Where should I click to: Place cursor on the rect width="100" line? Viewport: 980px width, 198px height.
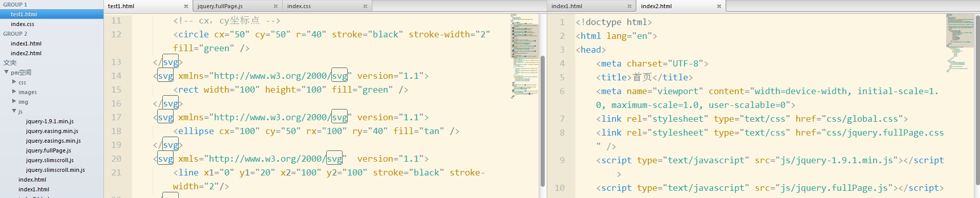click(291, 90)
